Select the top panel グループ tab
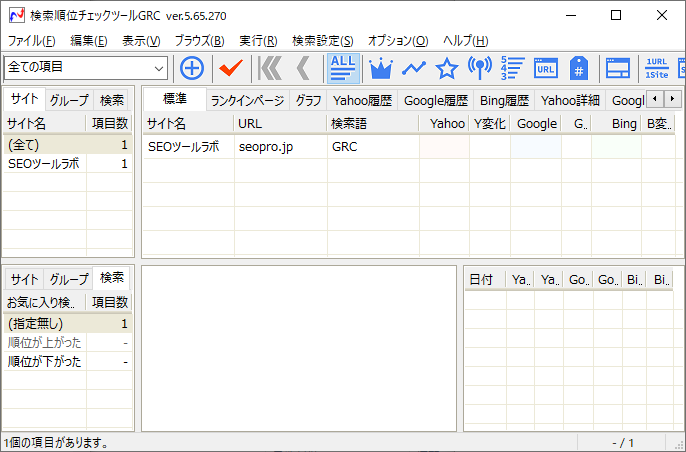 click(x=69, y=101)
